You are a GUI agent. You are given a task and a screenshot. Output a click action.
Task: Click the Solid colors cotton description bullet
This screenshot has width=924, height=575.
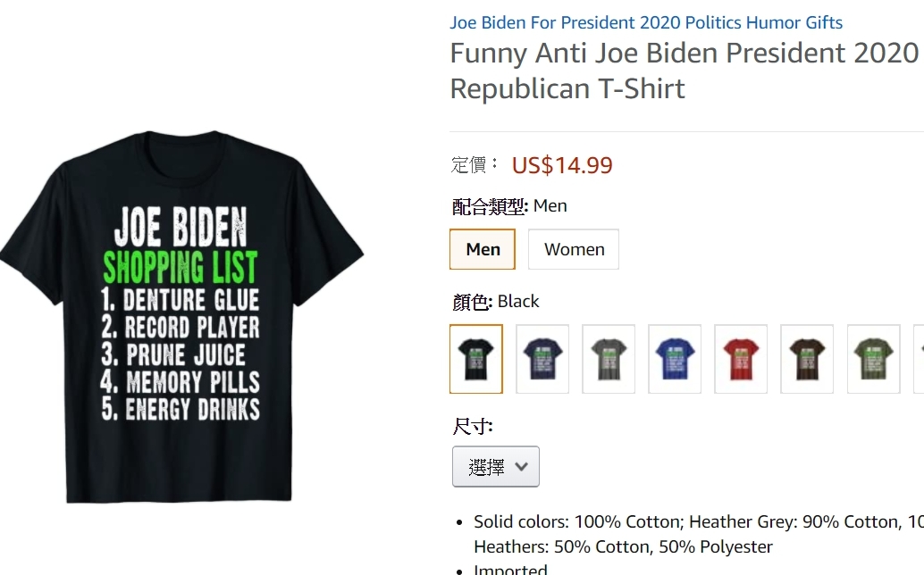697,521
